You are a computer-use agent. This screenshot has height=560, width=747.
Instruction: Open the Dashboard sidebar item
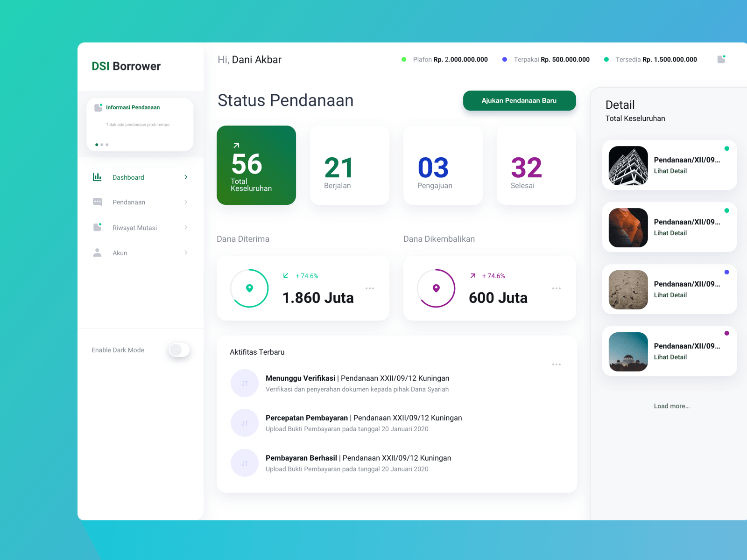(x=128, y=177)
